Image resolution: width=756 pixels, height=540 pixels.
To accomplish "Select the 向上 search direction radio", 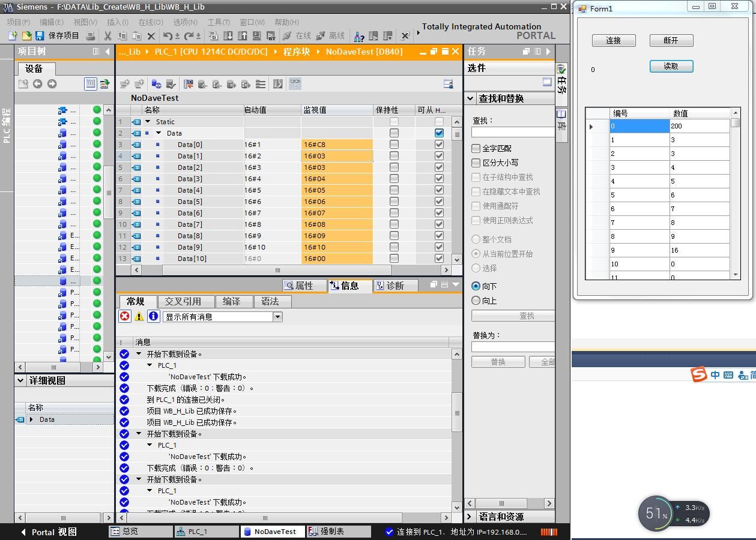I will point(476,301).
